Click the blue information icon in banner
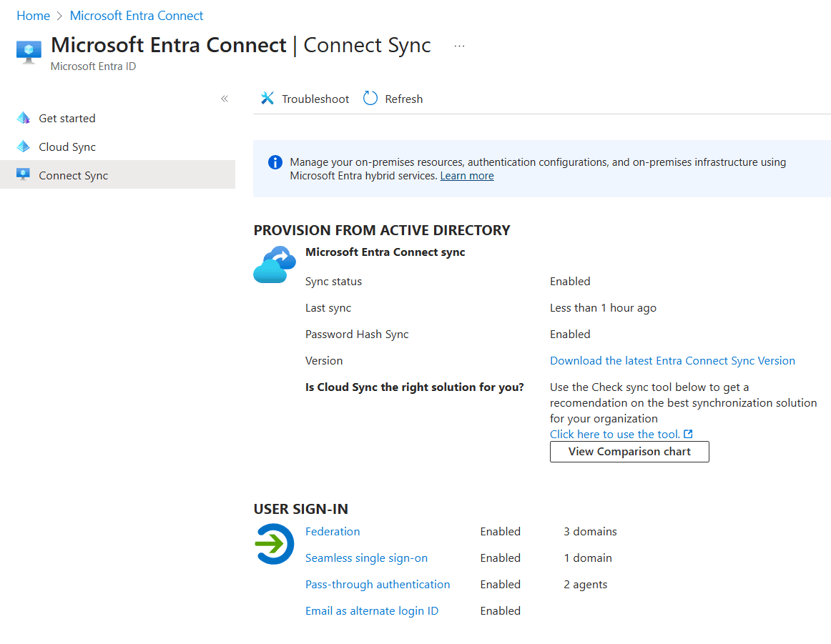This screenshot has width=831, height=644. pyautogui.click(x=275, y=163)
